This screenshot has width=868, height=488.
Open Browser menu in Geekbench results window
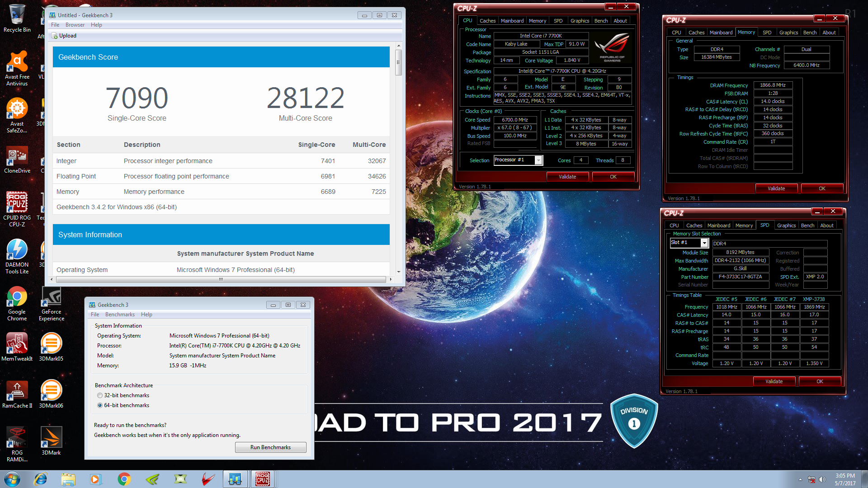coord(75,25)
